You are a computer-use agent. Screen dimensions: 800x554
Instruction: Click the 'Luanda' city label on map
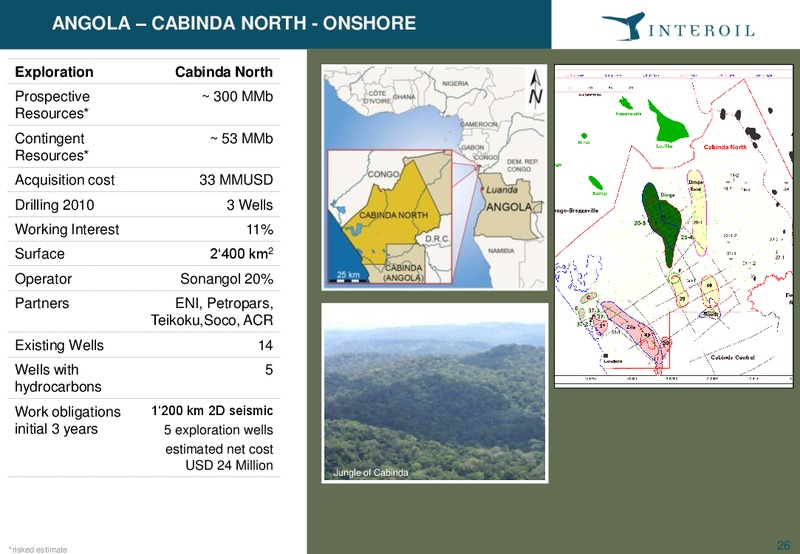pos(502,190)
